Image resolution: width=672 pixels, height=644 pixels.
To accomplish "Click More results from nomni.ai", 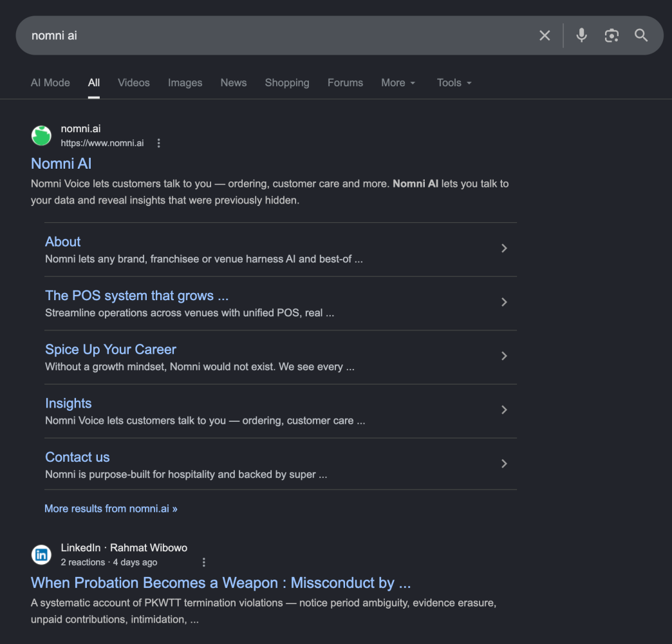I will (x=111, y=509).
